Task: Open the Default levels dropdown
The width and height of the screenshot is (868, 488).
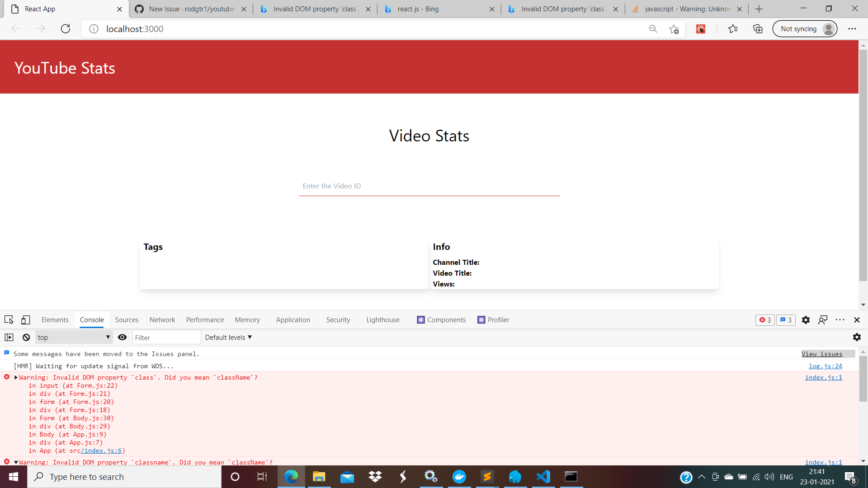Action: tap(228, 337)
